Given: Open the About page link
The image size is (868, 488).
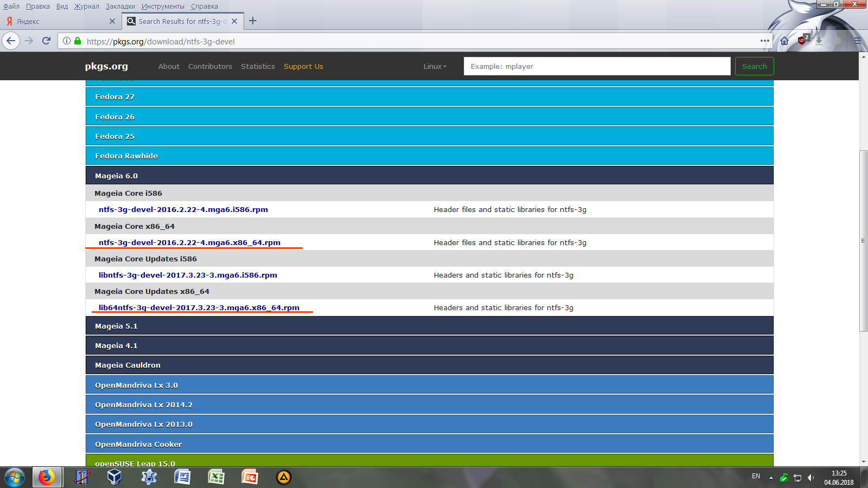Looking at the screenshot, I should (x=169, y=66).
